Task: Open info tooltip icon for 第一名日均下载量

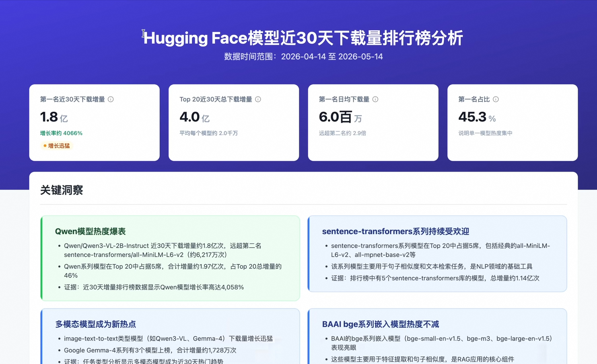Action: click(375, 99)
